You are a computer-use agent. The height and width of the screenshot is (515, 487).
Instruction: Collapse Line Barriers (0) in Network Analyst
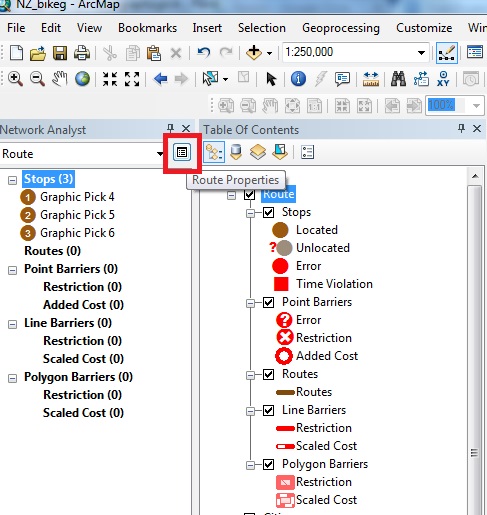pyautogui.click(x=12, y=324)
